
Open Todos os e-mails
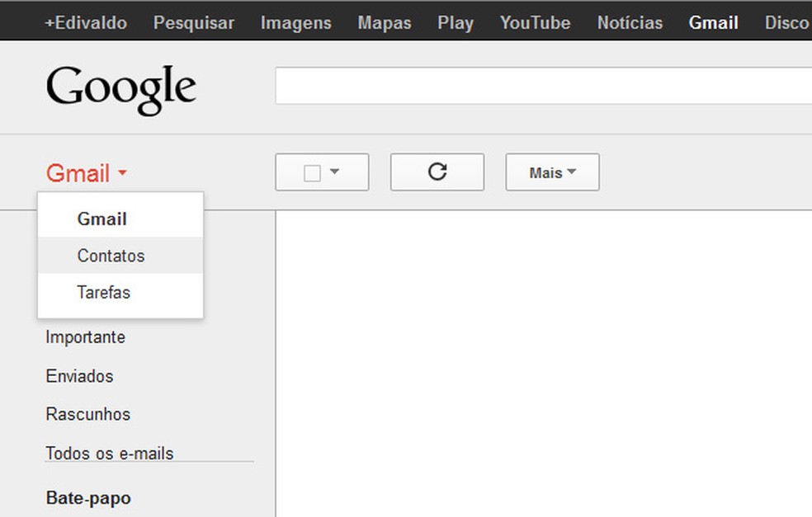pos(109,454)
